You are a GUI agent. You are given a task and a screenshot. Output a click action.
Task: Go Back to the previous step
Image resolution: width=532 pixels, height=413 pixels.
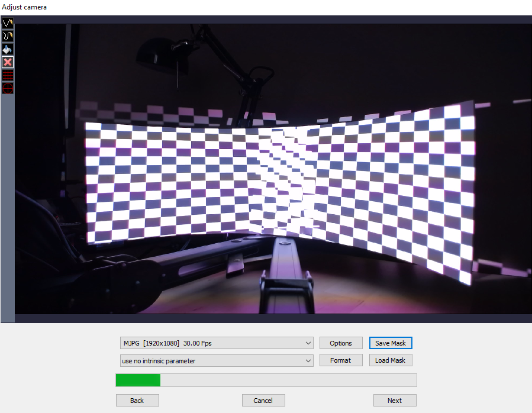tap(137, 401)
